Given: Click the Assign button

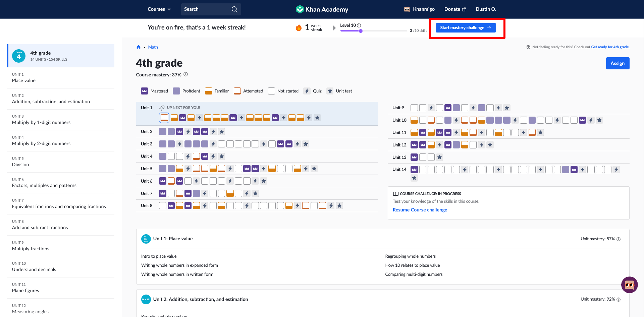Looking at the screenshot, I should tap(618, 63).
